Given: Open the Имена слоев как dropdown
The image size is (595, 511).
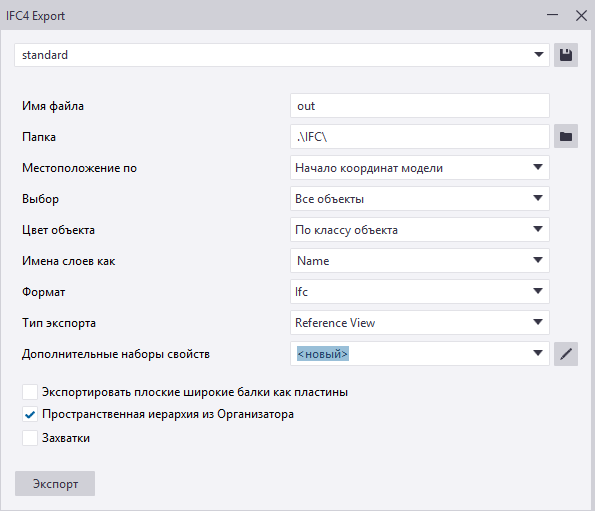Looking at the screenshot, I should pos(420,261).
